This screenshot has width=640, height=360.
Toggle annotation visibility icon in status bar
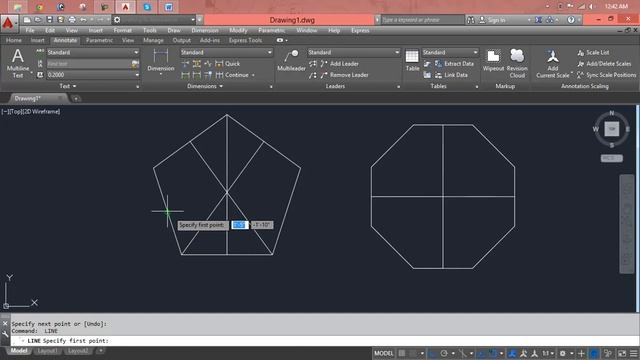pyautogui.click(x=523, y=353)
